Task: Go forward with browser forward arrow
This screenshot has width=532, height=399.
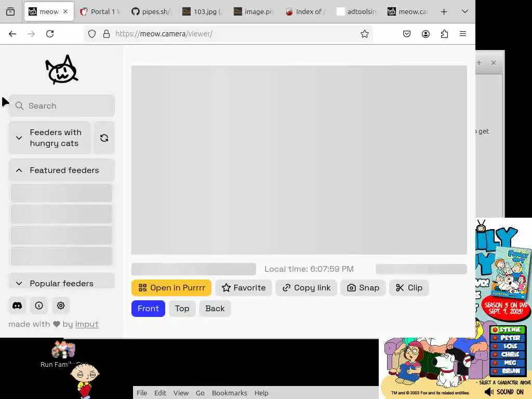Action: [31, 34]
